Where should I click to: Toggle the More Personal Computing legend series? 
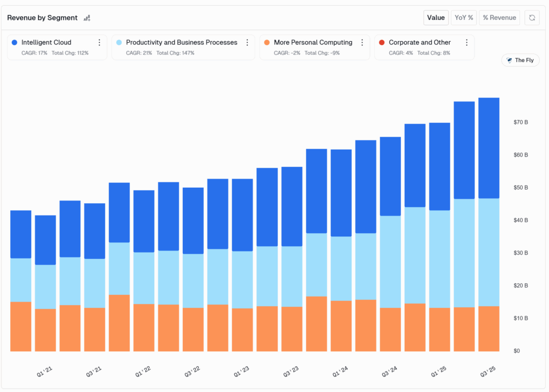tap(313, 42)
